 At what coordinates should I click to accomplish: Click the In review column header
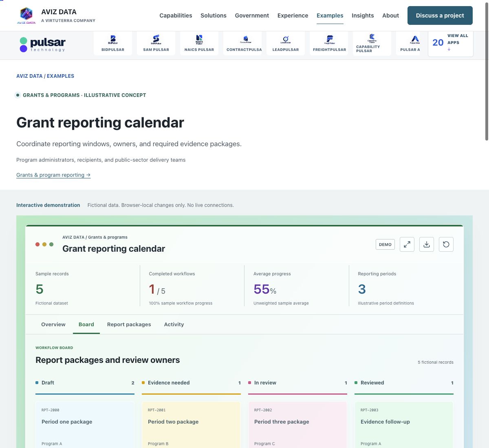pos(297,383)
